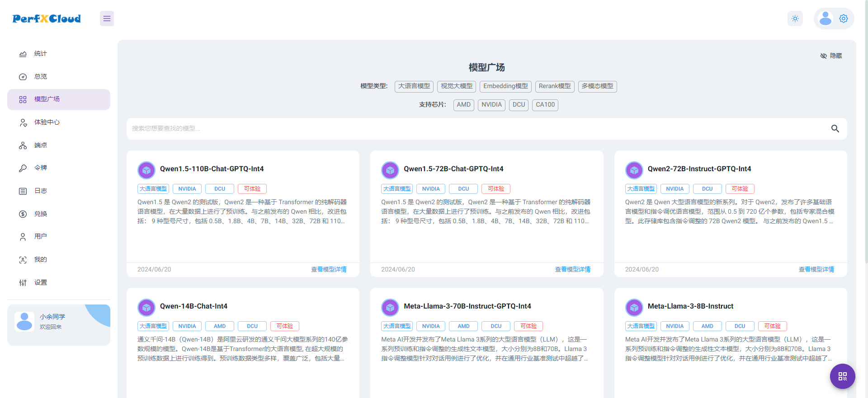Image resolution: width=868 pixels, height=398 pixels.
Task: Click 大语言模型 tag on Qwen2-72B-Instruct card
Action: click(x=641, y=189)
